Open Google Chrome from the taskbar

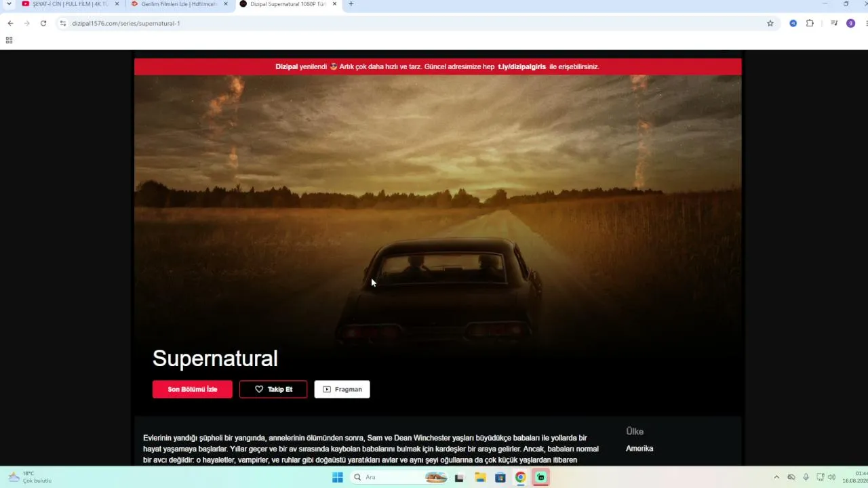click(x=520, y=477)
